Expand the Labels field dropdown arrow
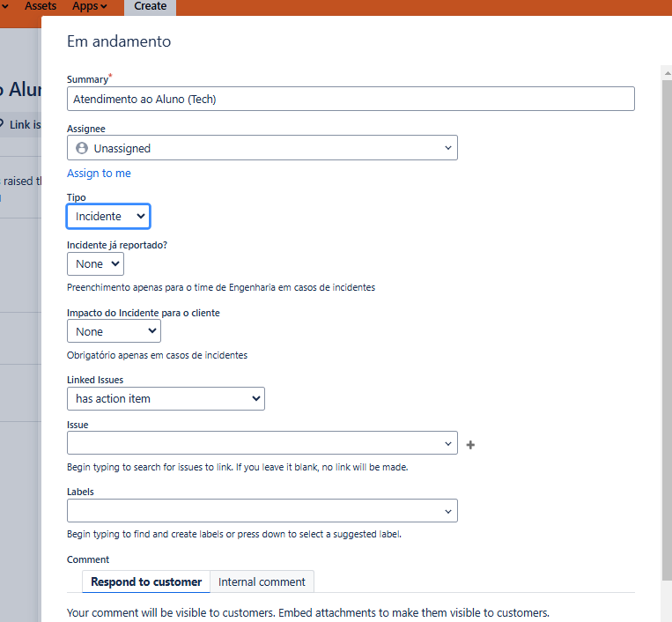Screen dimensions: 672x622 (448, 511)
